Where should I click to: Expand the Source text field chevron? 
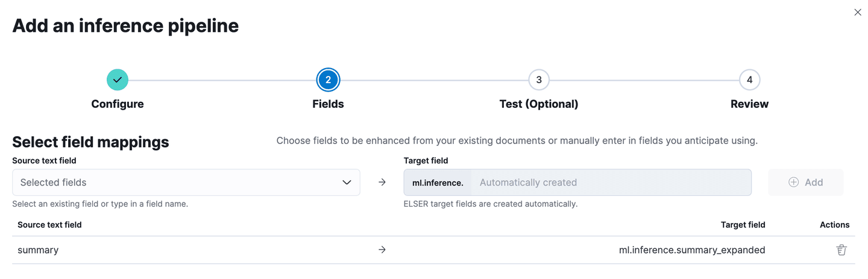coord(347,183)
